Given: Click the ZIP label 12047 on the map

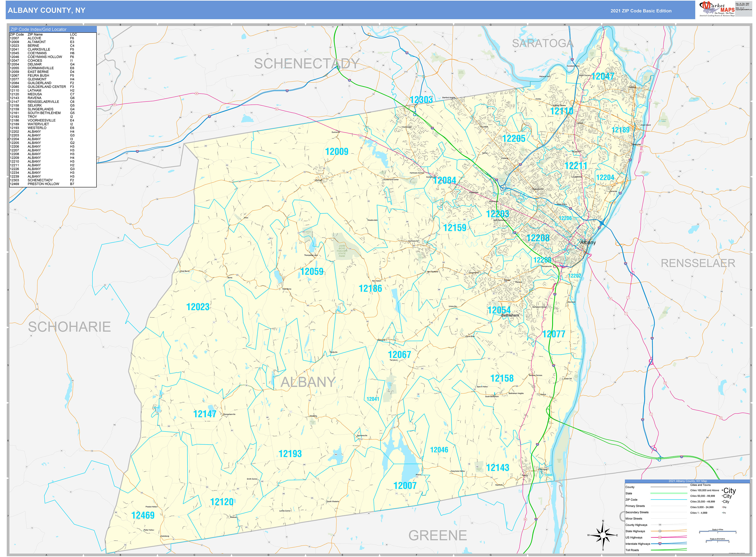Looking at the screenshot, I should click(x=603, y=76).
